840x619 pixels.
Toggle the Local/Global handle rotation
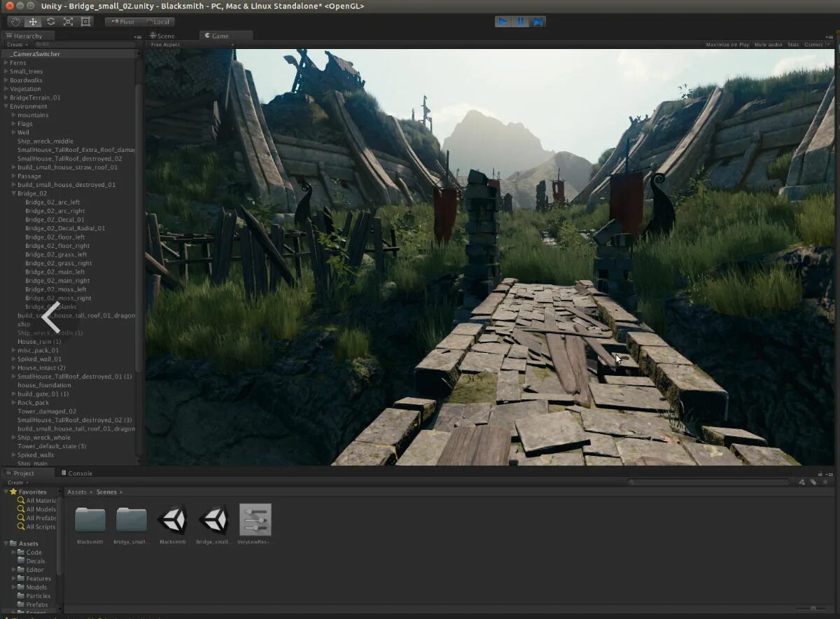tap(156, 22)
